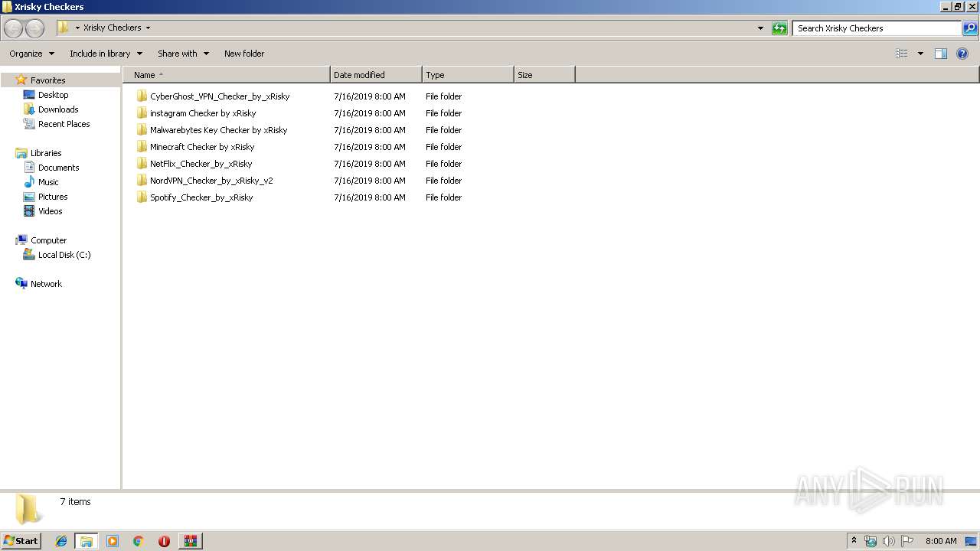
Task: Open the Action Center flag icon
Action: point(907,541)
